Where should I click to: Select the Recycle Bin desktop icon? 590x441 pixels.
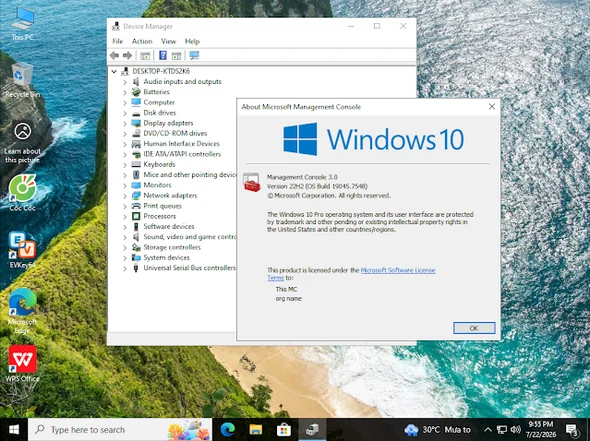click(x=23, y=80)
